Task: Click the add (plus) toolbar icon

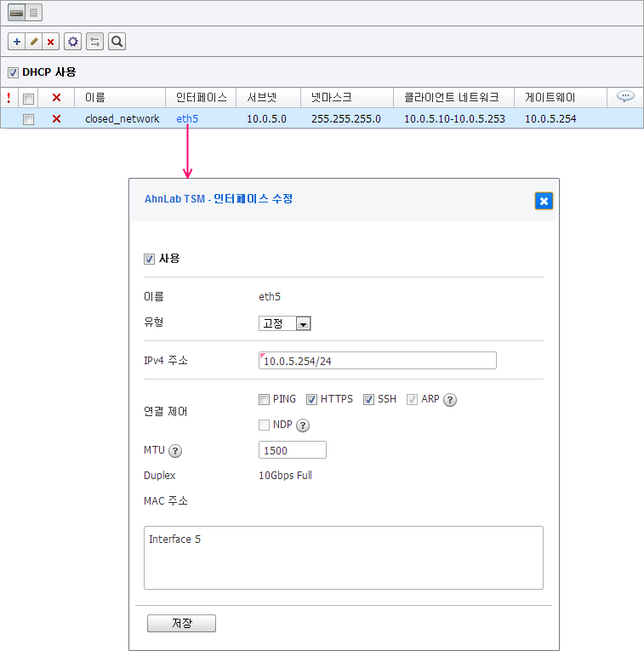Action: click(x=17, y=42)
